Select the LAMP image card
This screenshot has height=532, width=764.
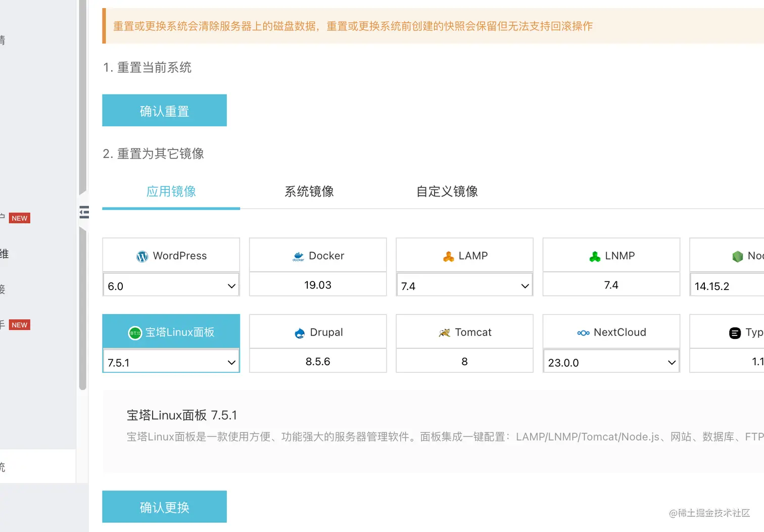click(x=465, y=255)
